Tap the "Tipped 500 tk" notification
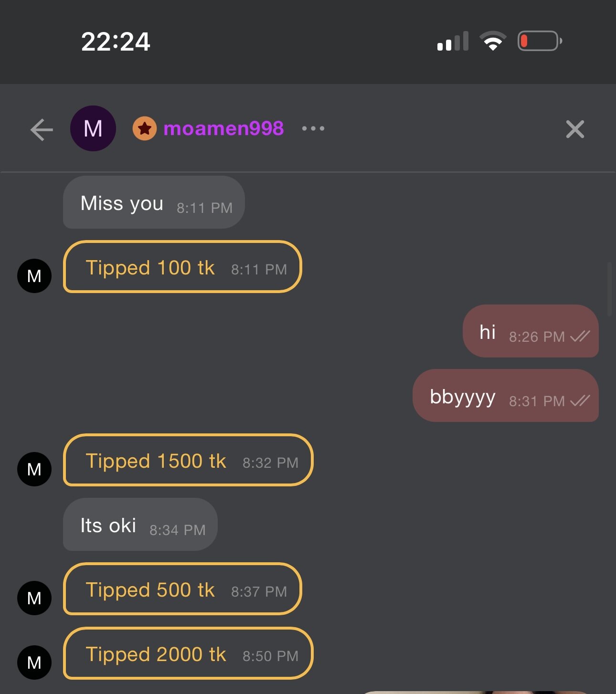 (x=182, y=589)
